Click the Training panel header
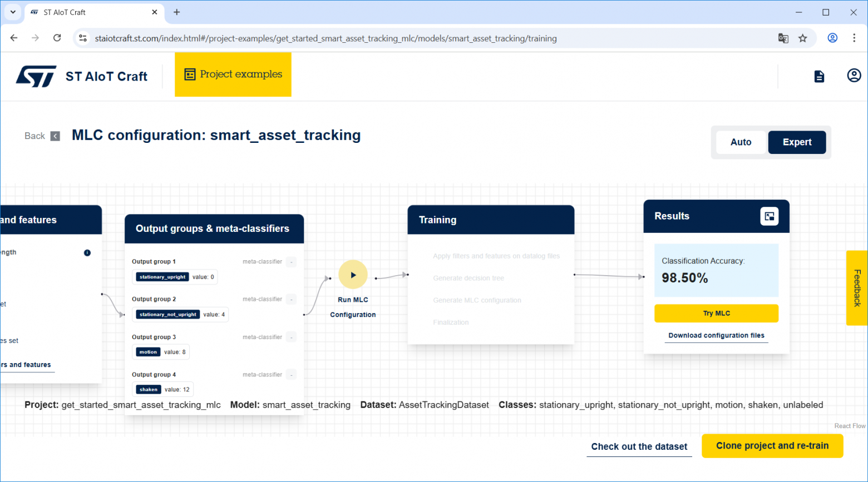 tap(491, 220)
